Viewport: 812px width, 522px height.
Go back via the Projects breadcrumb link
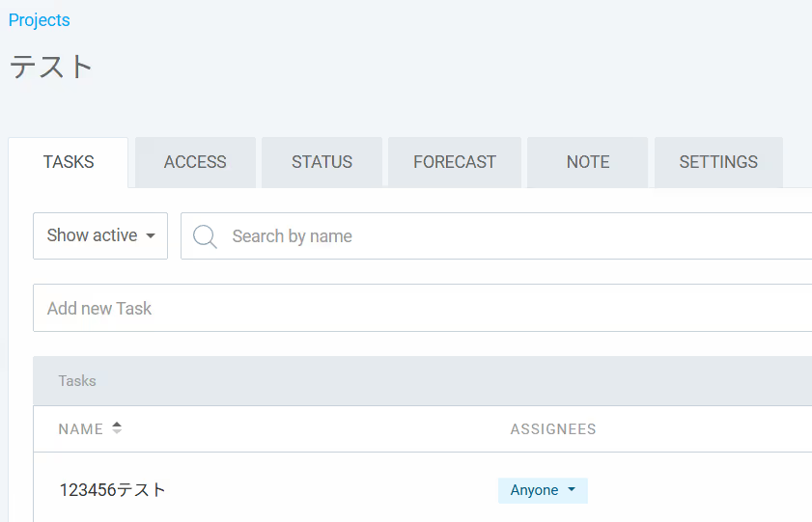40,20
